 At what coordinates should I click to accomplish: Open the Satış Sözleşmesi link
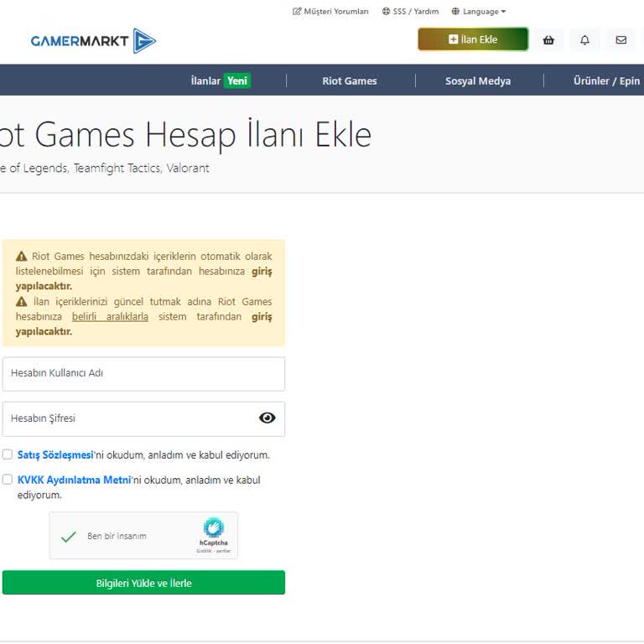pyautogui.click(x=55, y=455)
